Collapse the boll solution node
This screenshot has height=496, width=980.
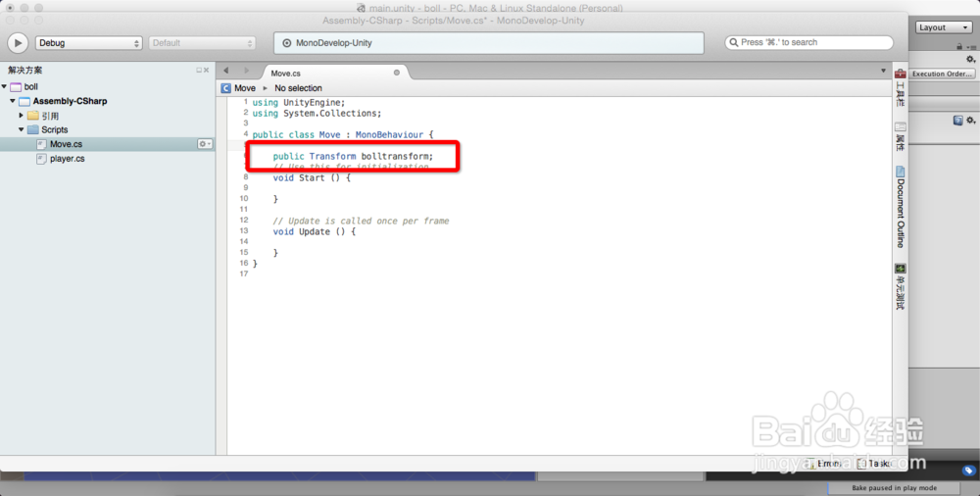tap(4, 87)
